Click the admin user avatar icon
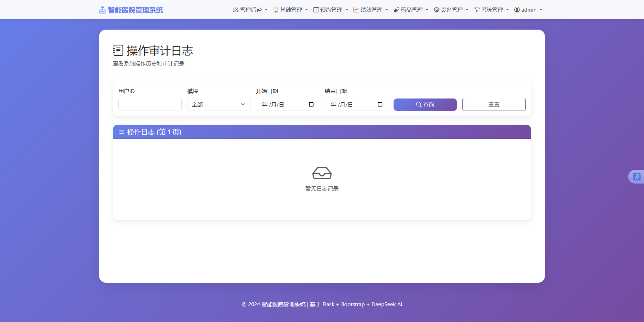The height and width of the screenshot is (322, 644). [x=517, y=10]
